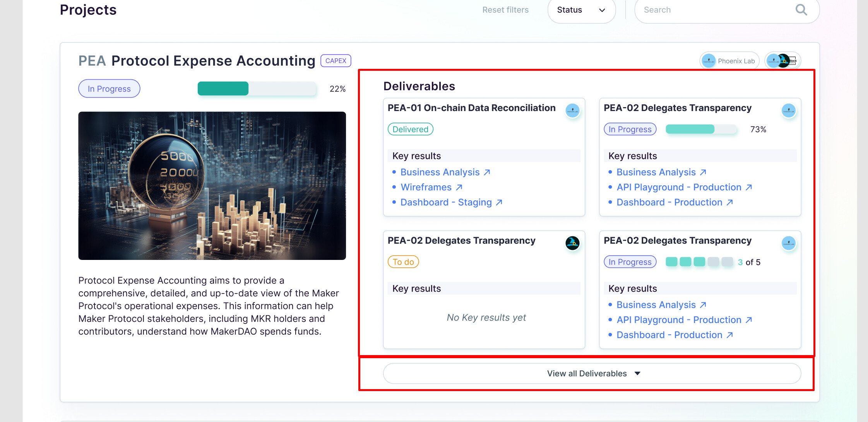Click the project cover image thumbnail

(x=212, y=186)
